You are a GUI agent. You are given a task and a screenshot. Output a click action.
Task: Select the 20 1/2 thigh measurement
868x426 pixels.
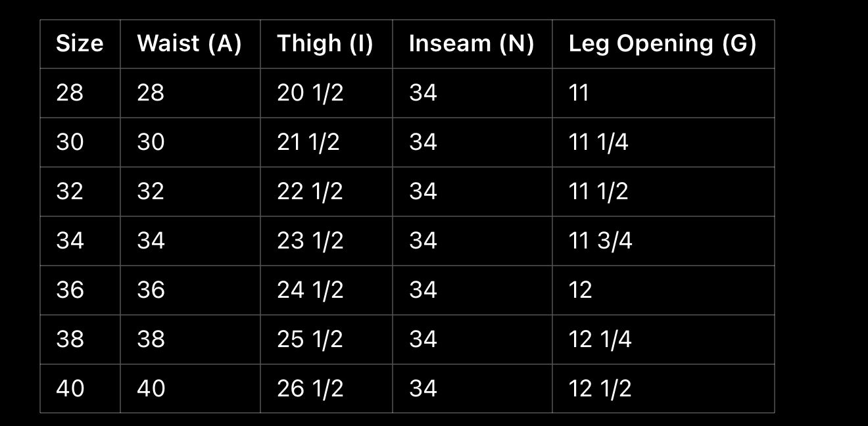(310, 93)
